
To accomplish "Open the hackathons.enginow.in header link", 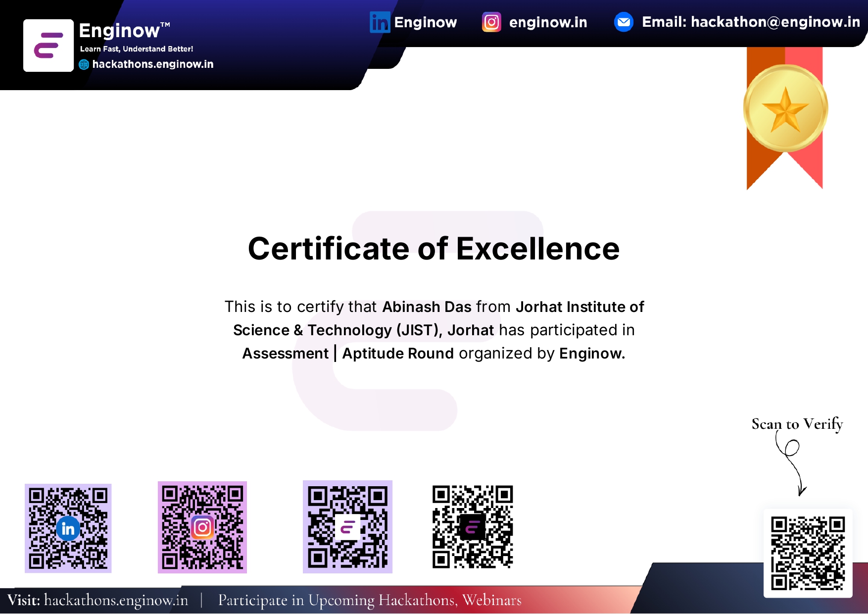I will (x=153, y=64).
